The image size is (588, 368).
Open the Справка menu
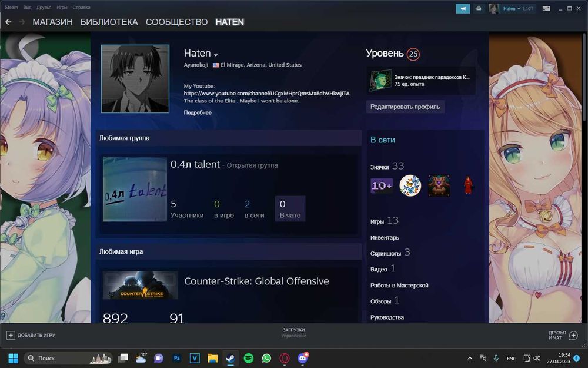[x=81, y=8]
